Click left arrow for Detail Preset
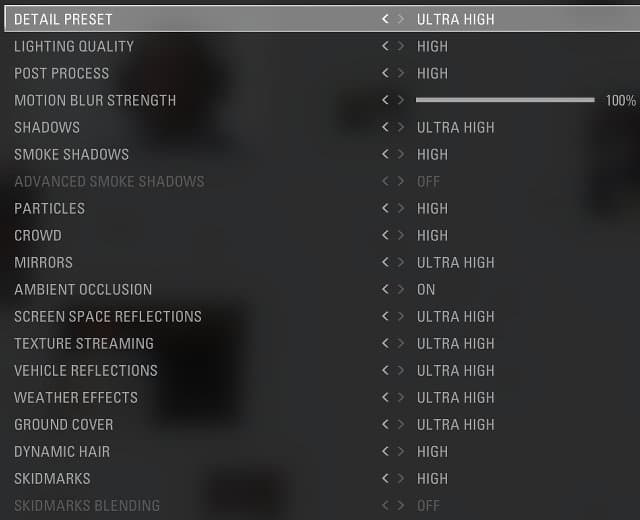Viewport: 640px width, 520px height. coord(385,19)
